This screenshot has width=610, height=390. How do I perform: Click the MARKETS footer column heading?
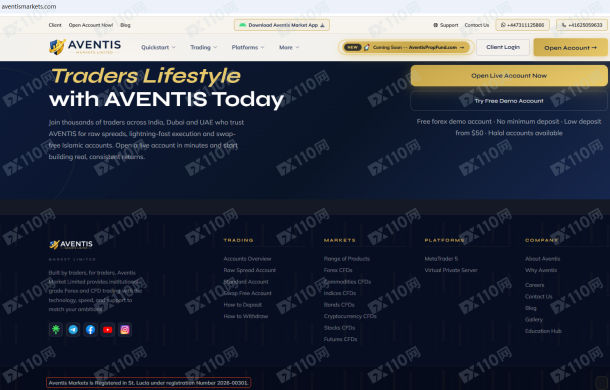pyautogui.click(x=340, y=240)
